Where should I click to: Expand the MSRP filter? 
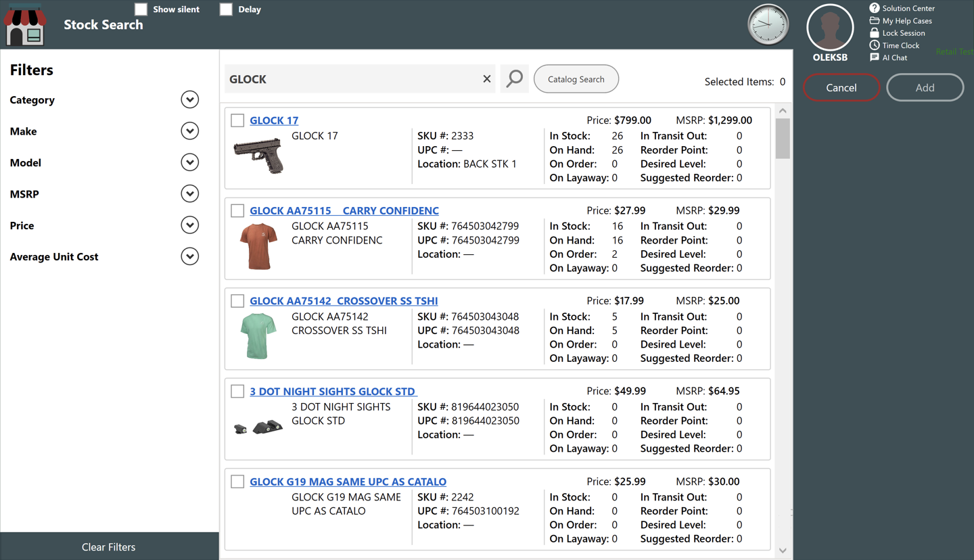pos(190,194)
